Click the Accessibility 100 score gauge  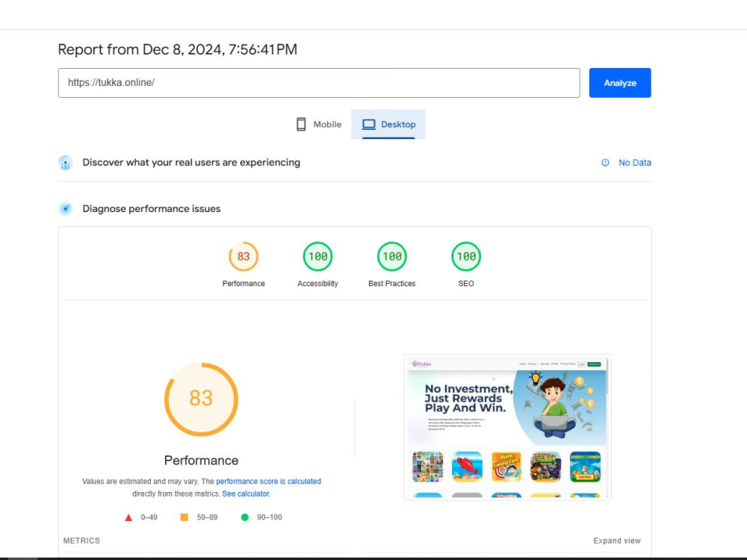point(317,256)
